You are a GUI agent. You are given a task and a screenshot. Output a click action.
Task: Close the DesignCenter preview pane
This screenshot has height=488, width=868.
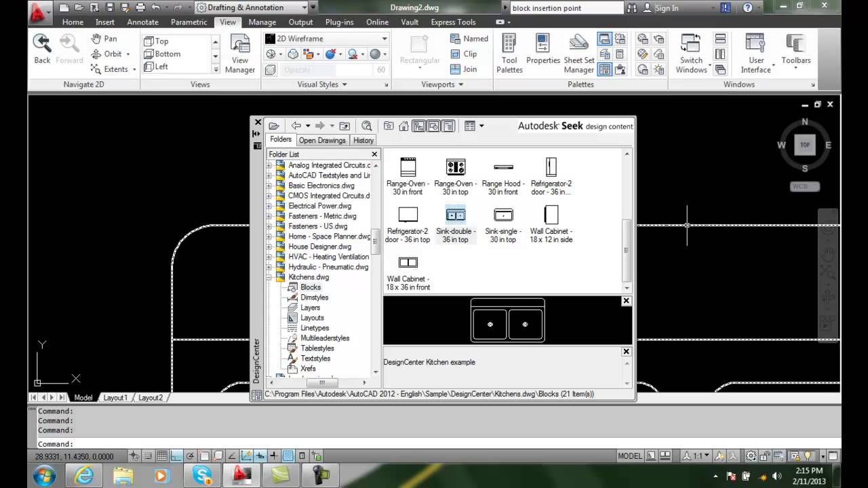pyautogui.click(x=626, y=301)
